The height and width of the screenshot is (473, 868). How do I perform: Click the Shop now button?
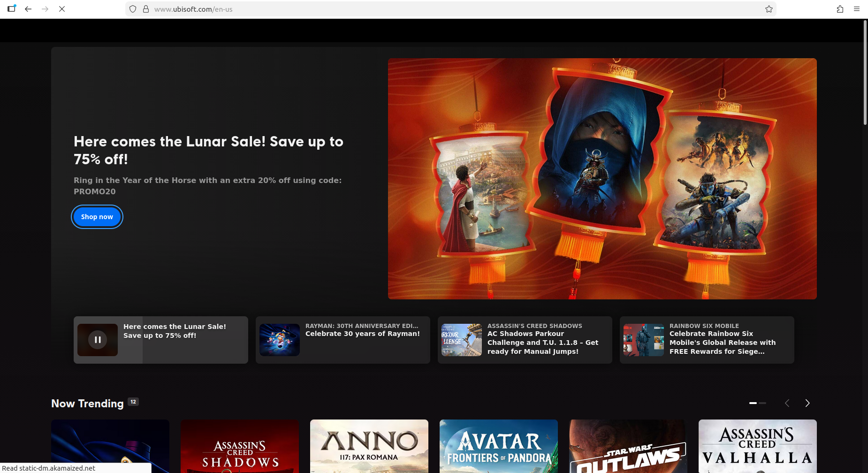(x=97, y=217)
